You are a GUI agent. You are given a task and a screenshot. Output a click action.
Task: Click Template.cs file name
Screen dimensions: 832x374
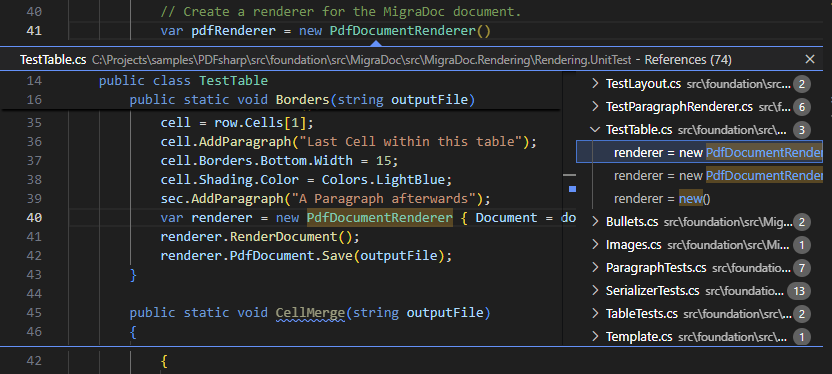point(639,336)
